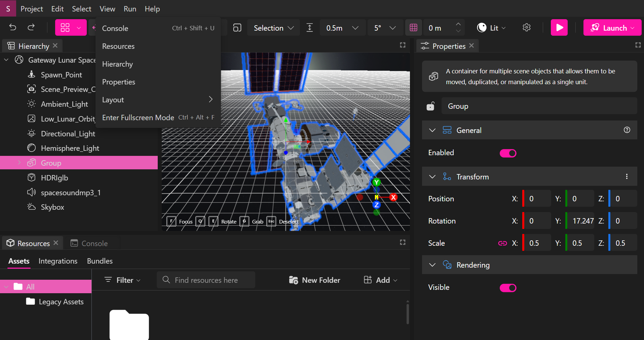The height and width of the screenshot is (340, 644).
Task: Click the New Folder button
Action: point(314,280)
